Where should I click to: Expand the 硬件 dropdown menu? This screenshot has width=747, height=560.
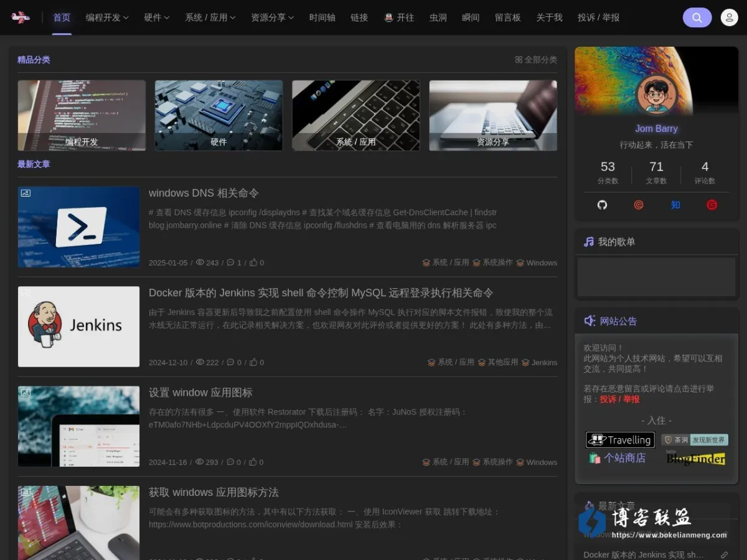point(157,17)
